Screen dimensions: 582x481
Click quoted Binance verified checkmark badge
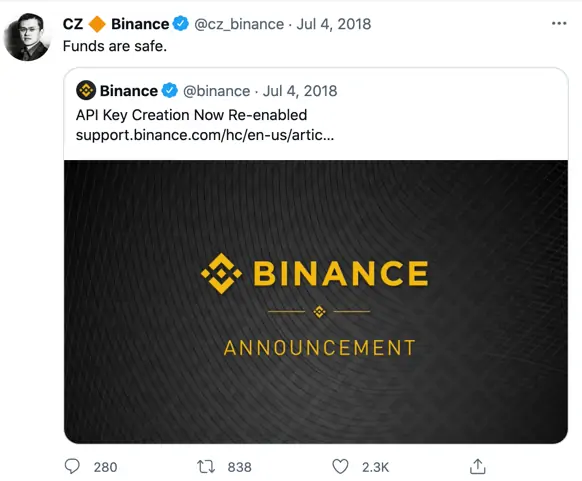tap(170, 91)
